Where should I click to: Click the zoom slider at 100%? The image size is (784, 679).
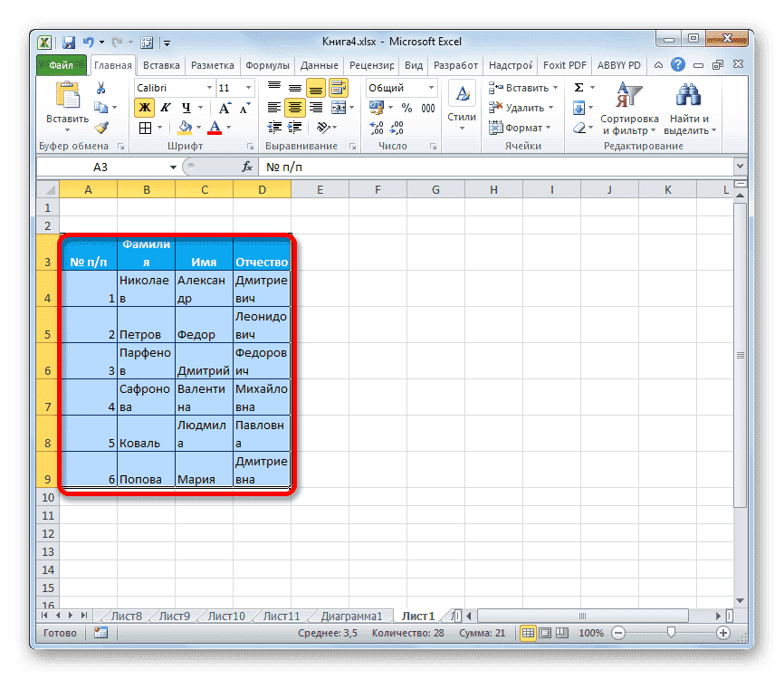pos(672,633)
